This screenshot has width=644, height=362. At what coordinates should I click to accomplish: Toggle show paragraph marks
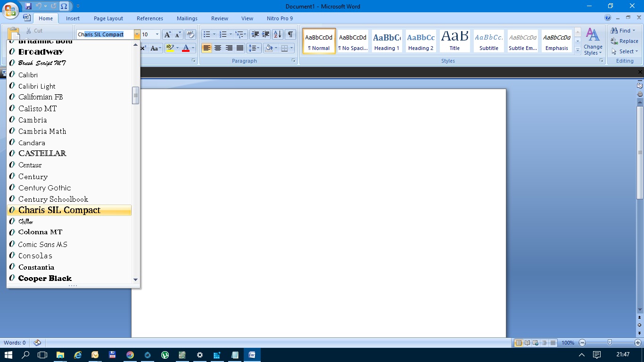[x=290, y=34]
